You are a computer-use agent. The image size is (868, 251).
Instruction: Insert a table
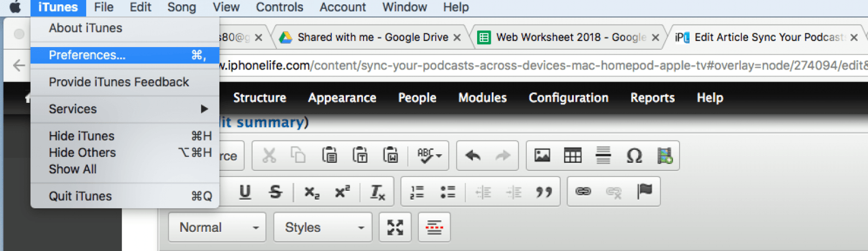[573, 156]
